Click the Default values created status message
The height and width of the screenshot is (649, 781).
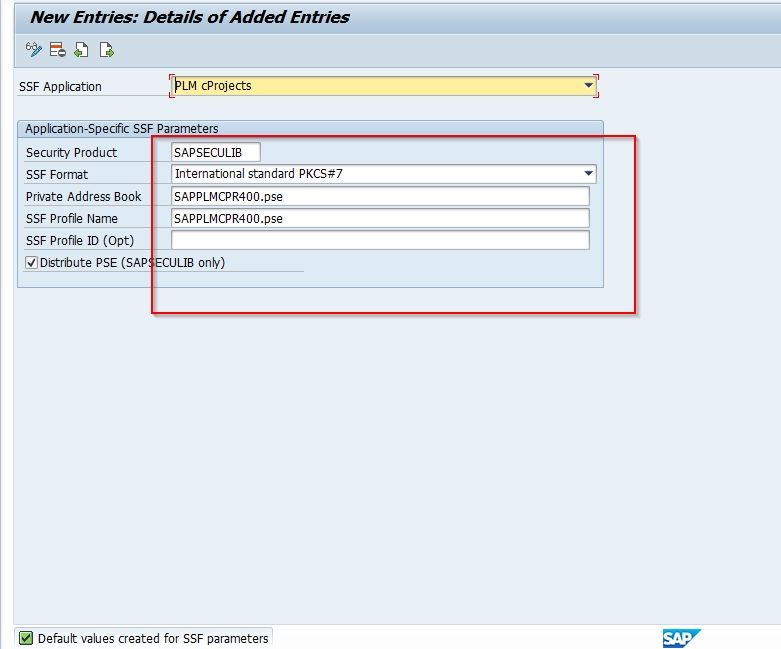click(x=153, y=638)
